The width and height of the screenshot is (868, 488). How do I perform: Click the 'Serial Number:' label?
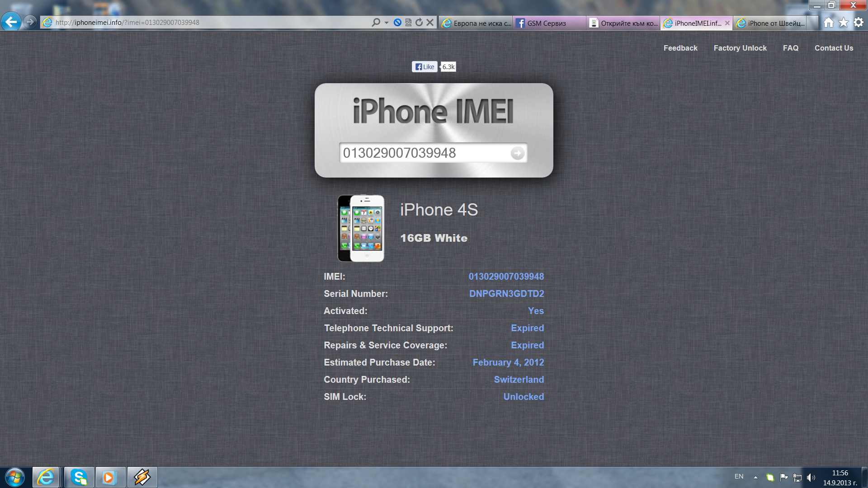click(356, 294)
